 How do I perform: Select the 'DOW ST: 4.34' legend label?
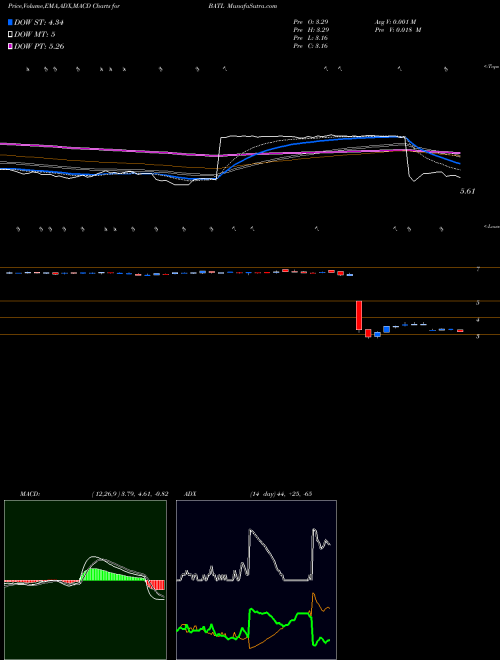point(39,22)
